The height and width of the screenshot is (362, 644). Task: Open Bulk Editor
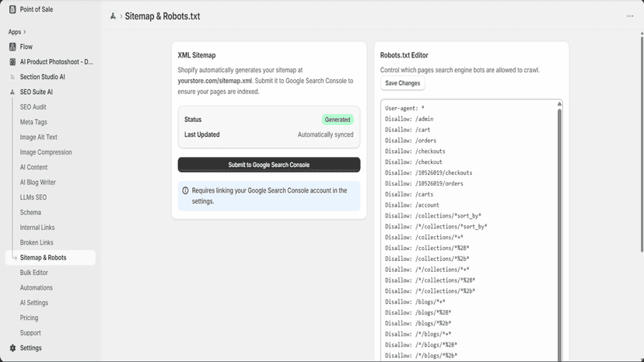[x=34, y=273]
